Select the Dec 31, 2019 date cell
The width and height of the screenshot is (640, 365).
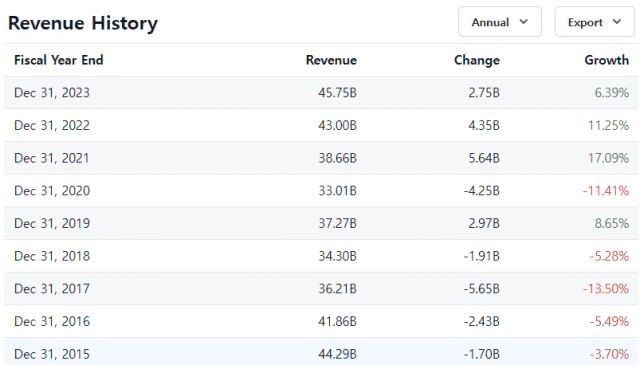(52, 223)
